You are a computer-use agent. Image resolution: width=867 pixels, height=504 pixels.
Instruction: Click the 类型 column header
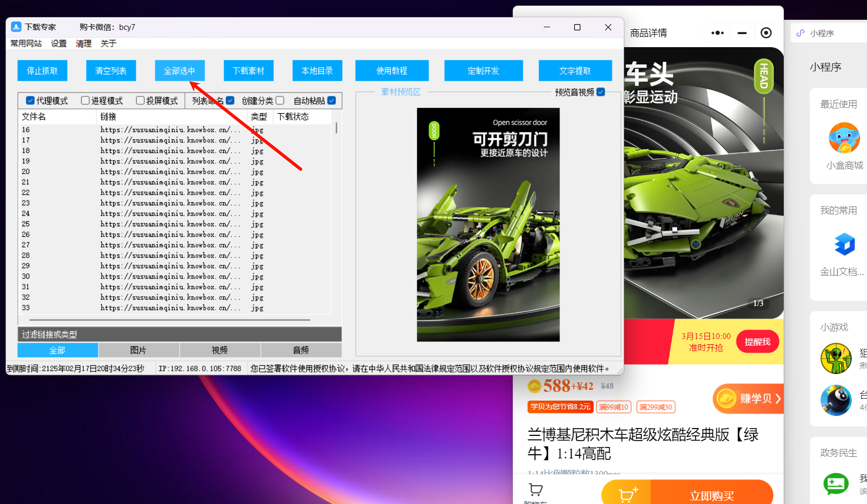(260, 116)
